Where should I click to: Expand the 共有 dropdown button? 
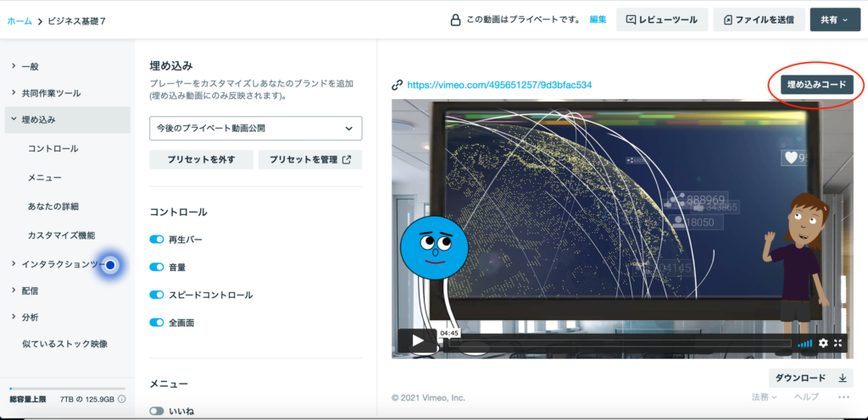coord(835,19)
